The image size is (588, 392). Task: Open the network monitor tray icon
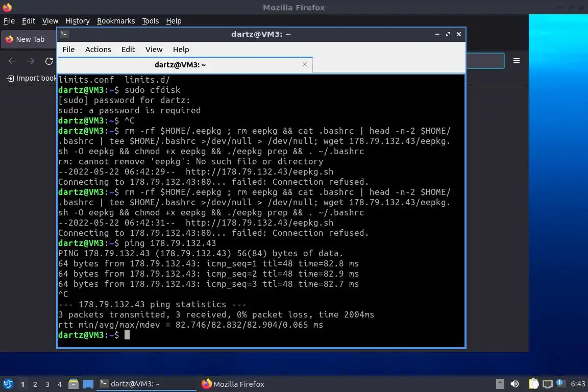(548, 384)
